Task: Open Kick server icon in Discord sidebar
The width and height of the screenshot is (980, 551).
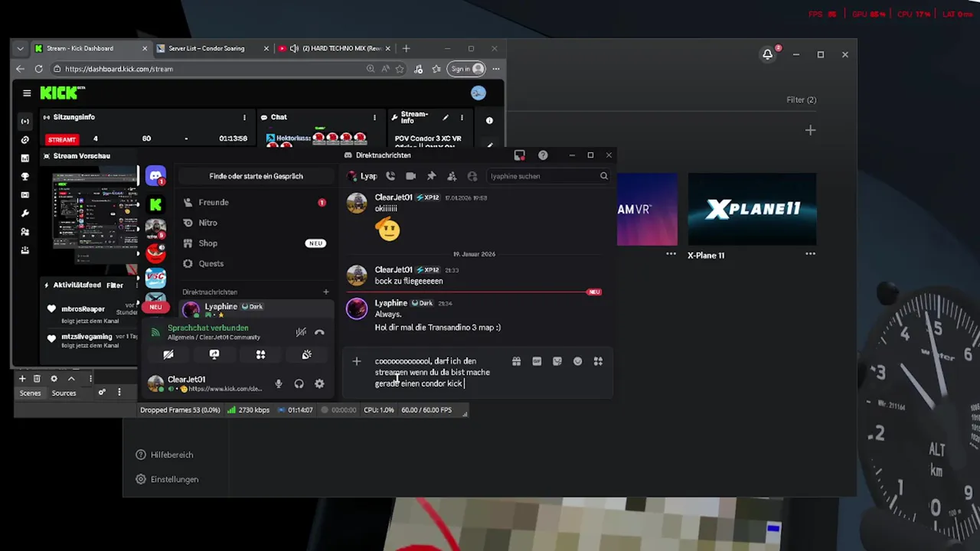Action: click(x=155, y=204)
